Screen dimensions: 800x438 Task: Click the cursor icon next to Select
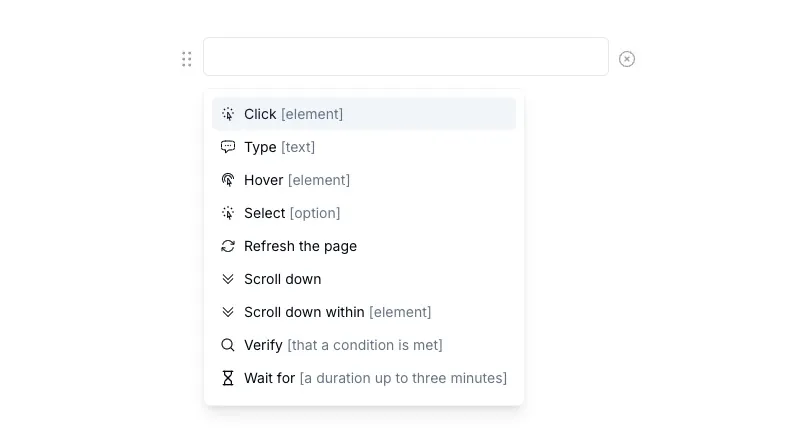coord(228,213)
